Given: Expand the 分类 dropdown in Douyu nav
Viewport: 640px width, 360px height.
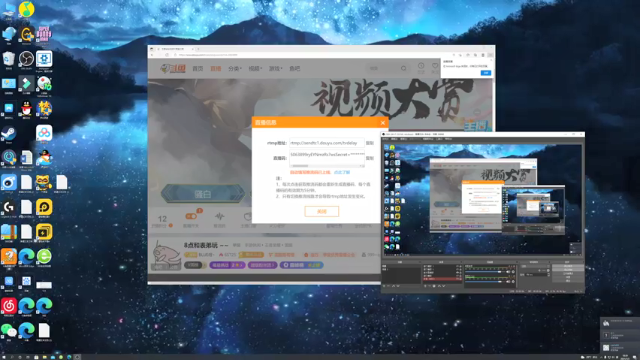Looking at the screenshot, I should (x=235, y=69).
